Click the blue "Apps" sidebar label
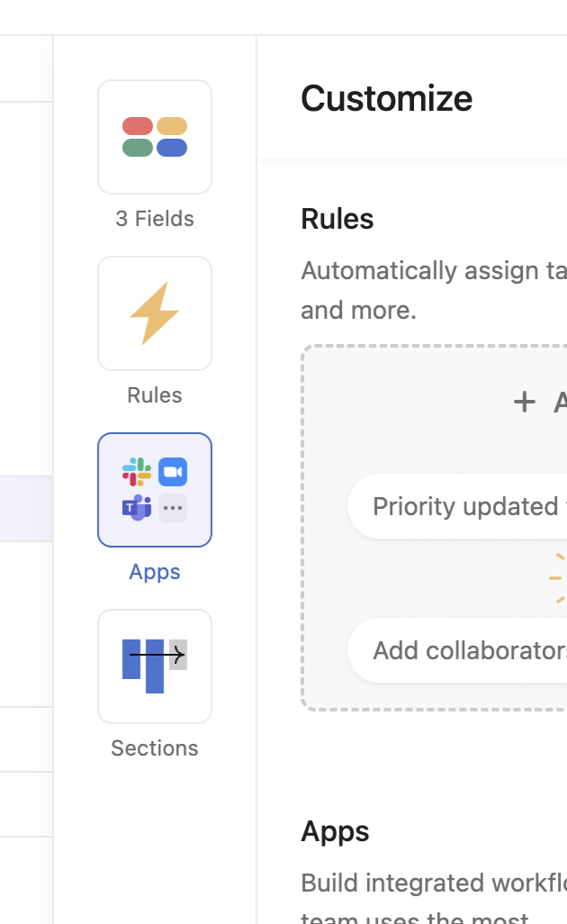 coord(155,572)
